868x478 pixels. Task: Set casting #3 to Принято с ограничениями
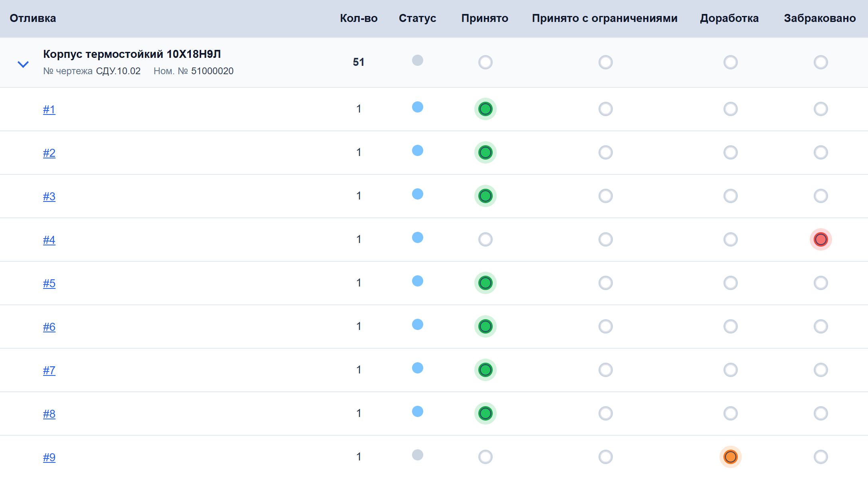606,196
